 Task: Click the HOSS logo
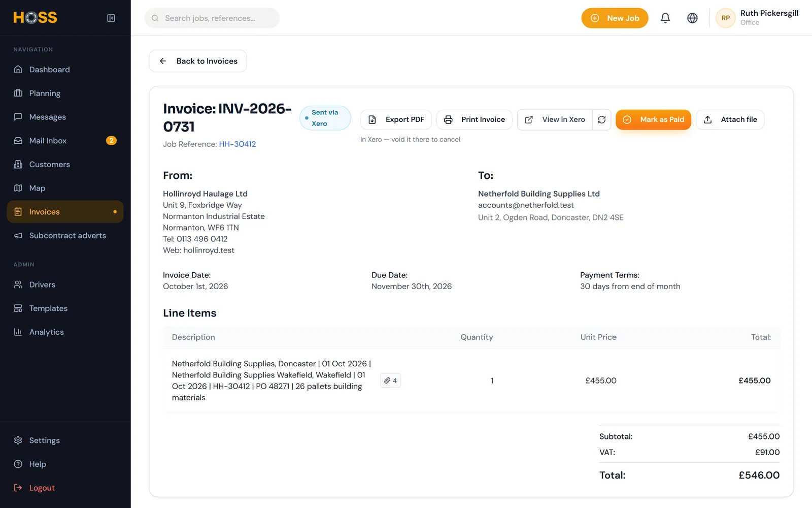click(x=35, y=18)
